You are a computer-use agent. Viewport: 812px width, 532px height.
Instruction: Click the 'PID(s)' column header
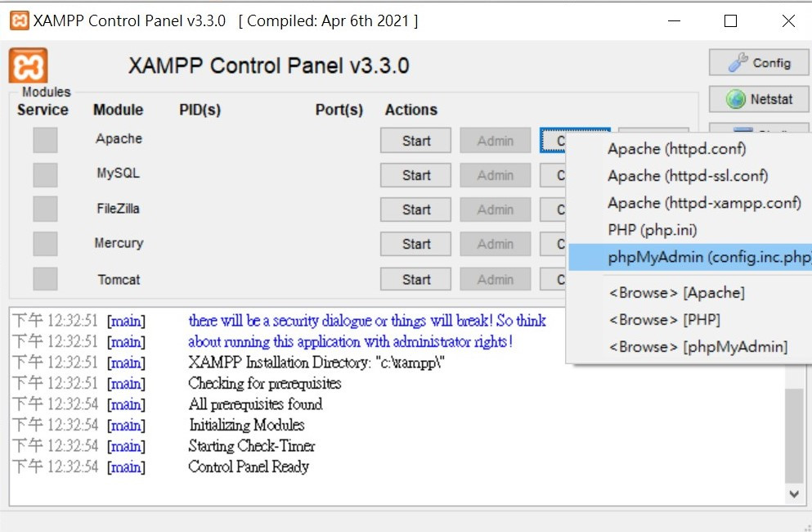click(200, 110)
